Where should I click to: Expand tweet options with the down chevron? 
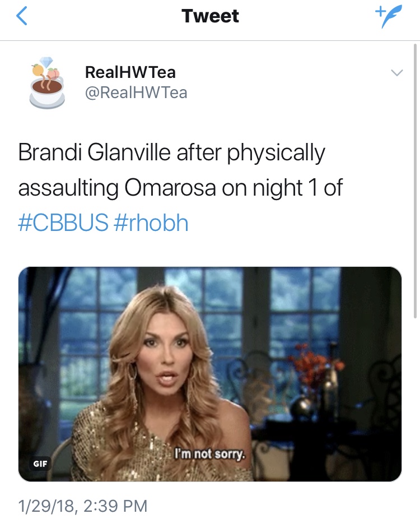pyautogui.click(x=396, y=72)
